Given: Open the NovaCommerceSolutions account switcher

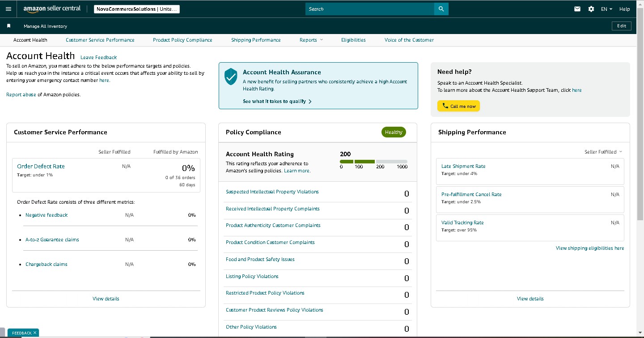Looking at the screenshot, I should tap(137, 9).
